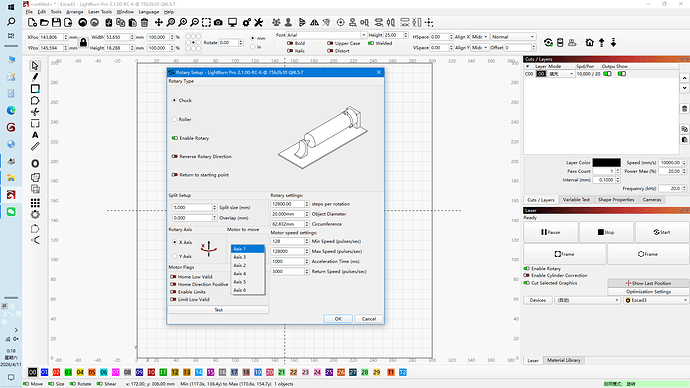Click the upward arrow icon beside Home
Screen dimensions: 690x388
click(x=602, y=42)
